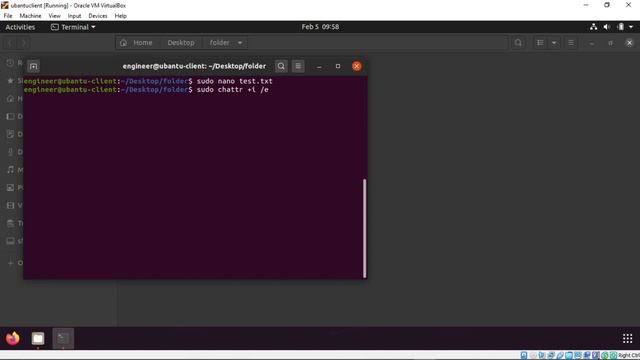Screen dimensions: 640x360
Task: Open Trash in the Files sidebar
Action: (x=10, y=223)
